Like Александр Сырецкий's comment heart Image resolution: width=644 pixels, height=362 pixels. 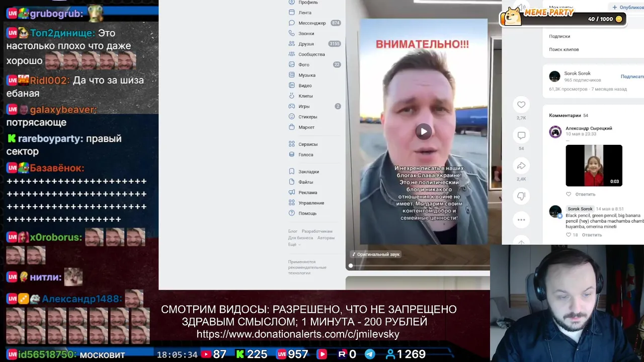pos(569,194)
